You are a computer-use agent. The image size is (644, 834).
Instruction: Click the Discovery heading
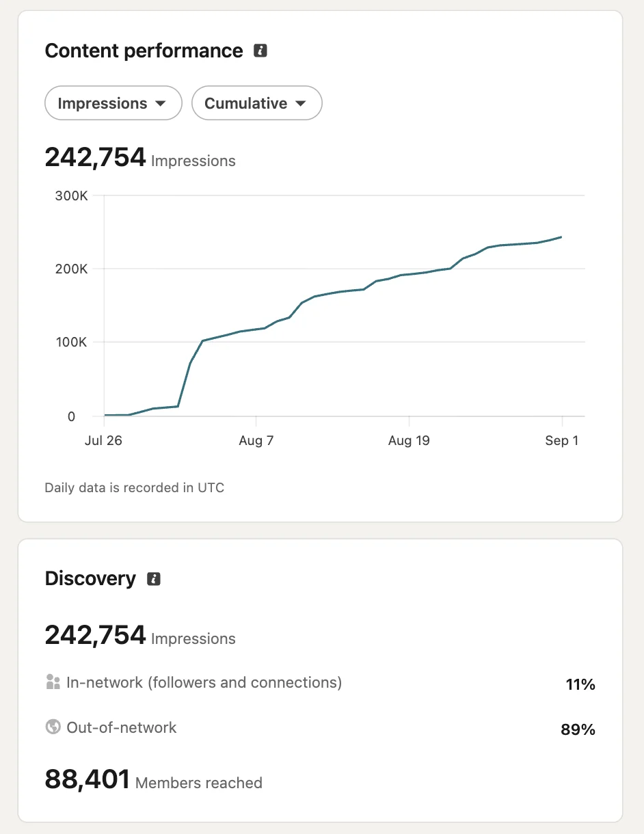click(x=90, y=578)
